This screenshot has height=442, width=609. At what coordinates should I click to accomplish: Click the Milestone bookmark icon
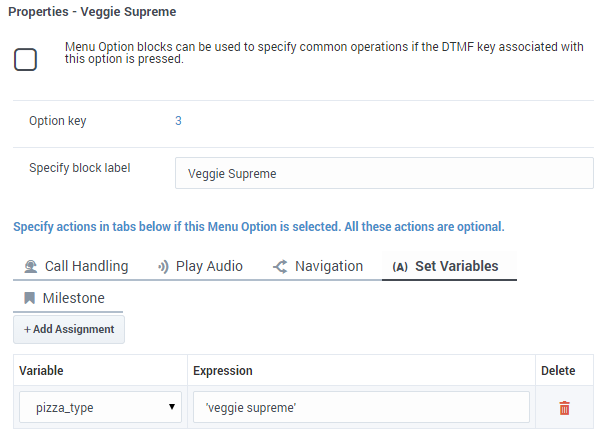pos(30,298)
